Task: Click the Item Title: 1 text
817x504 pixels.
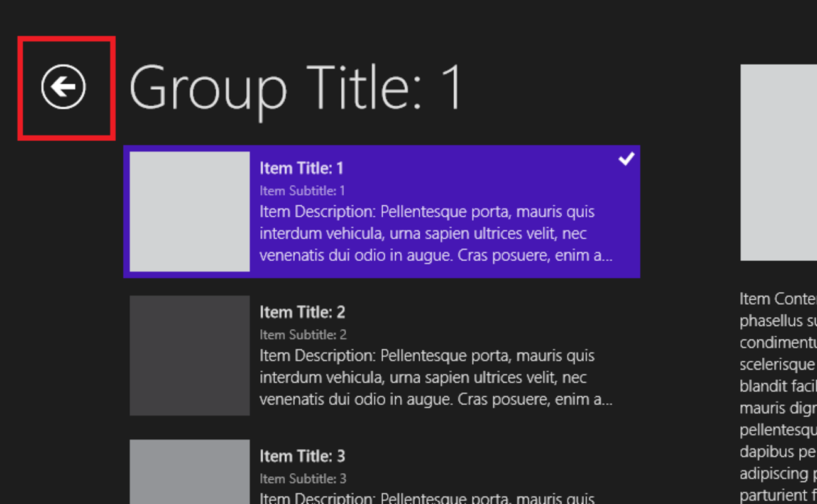Action: (x=302, y=168)
